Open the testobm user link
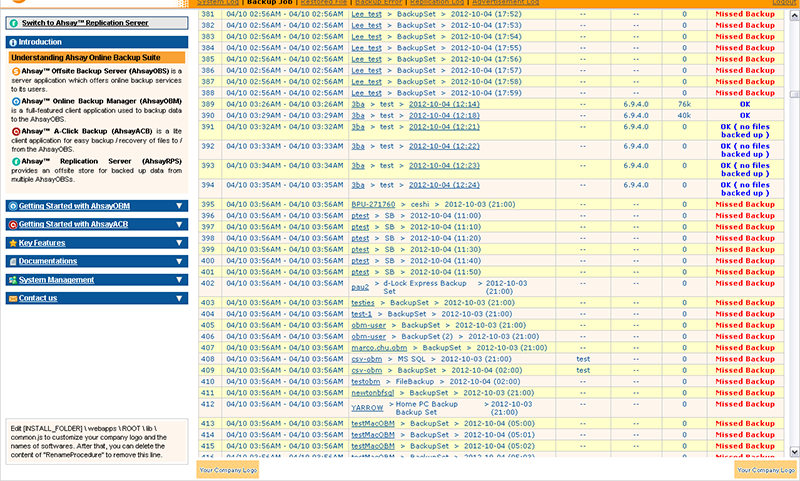The image size is (800, 481). pyautogui.click(x=365, y=382)
